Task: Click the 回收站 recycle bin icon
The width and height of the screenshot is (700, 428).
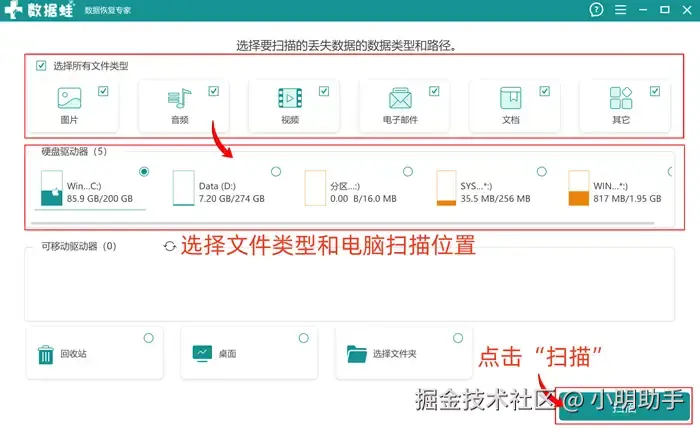Action: pos(46,355)
